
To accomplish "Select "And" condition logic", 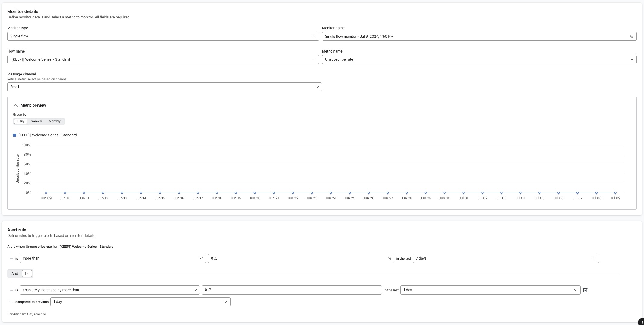I will 14,273.
